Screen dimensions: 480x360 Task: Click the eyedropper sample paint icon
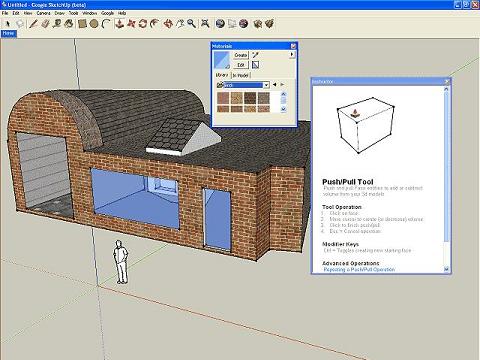[x=256, y=55]
